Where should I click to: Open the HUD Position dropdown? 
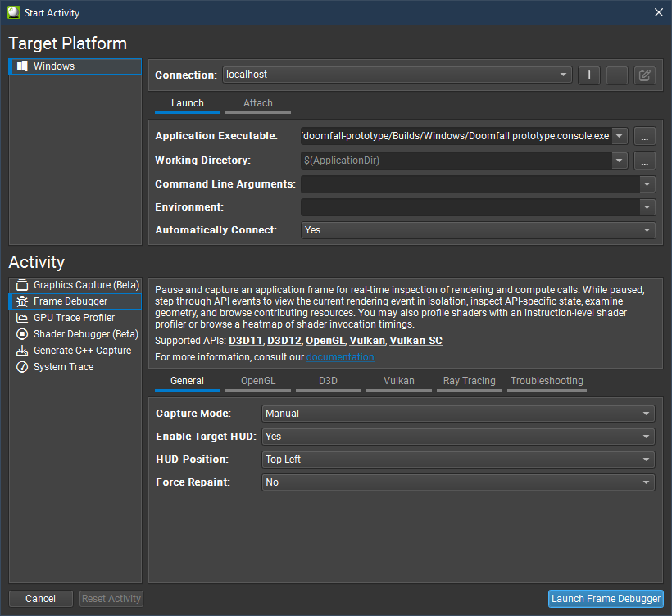pos(457,460)
